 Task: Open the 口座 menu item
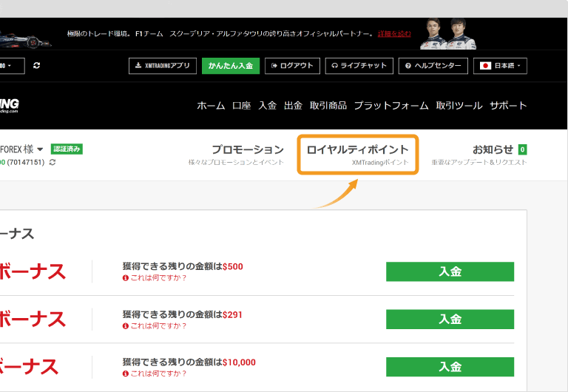tap(242, 106)
